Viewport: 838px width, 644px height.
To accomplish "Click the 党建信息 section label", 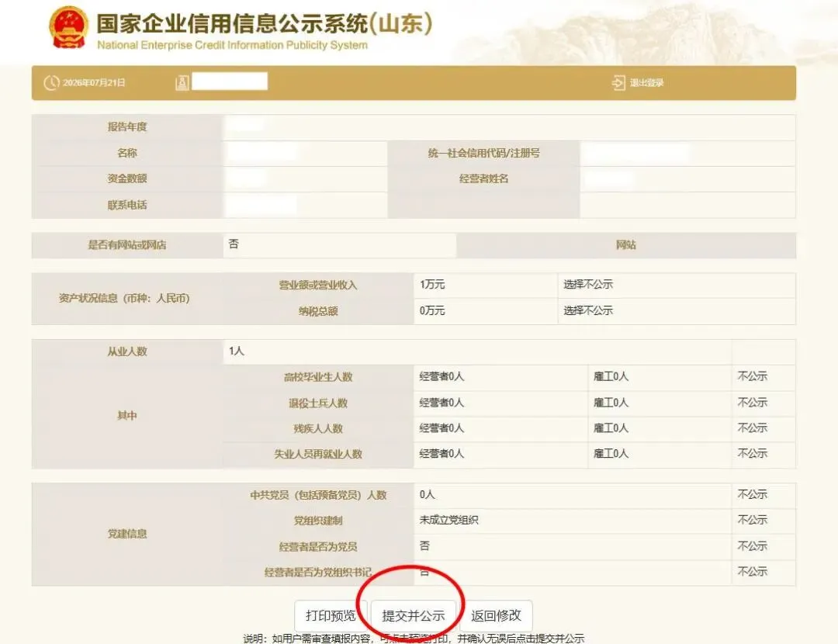I will click(127, 534).
